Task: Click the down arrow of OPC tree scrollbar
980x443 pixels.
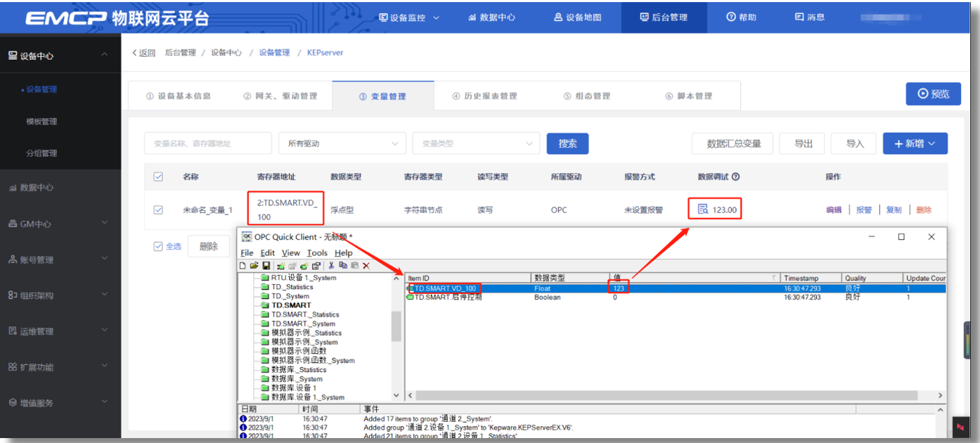Action: (396, 396)
